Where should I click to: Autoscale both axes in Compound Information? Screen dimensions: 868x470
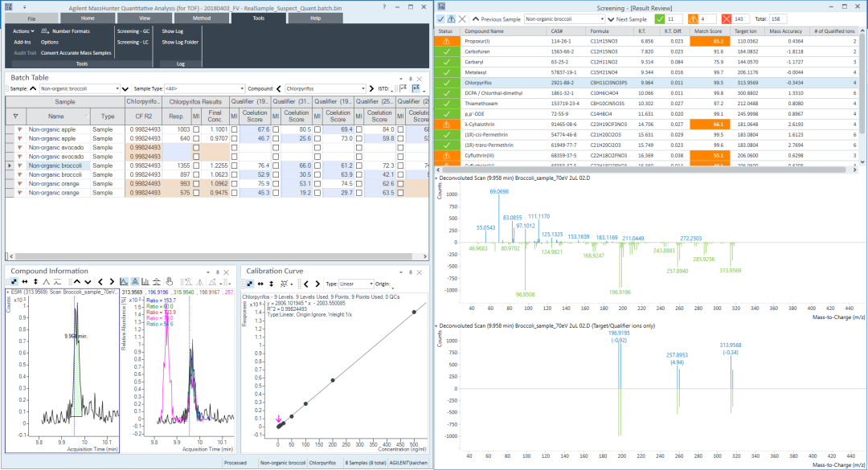click(14, 282)
